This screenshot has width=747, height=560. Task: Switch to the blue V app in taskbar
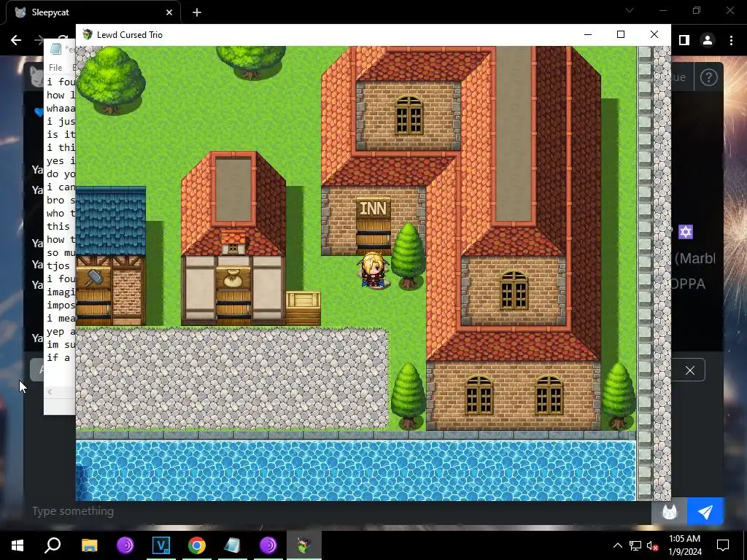161,545
